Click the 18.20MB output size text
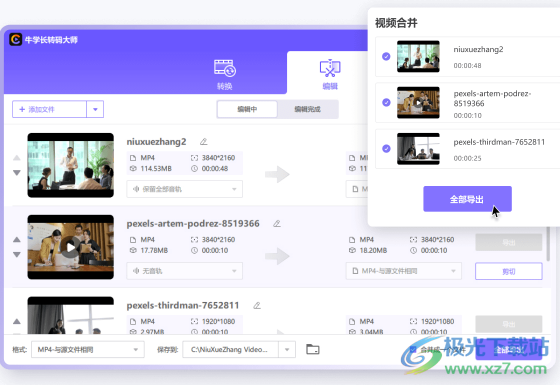This screenshot has width=560, height=385. pyautogui.click(x=373, y=250)
